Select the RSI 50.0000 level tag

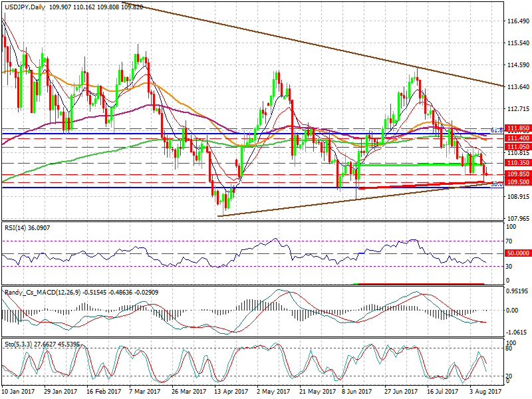coord(517,253)
